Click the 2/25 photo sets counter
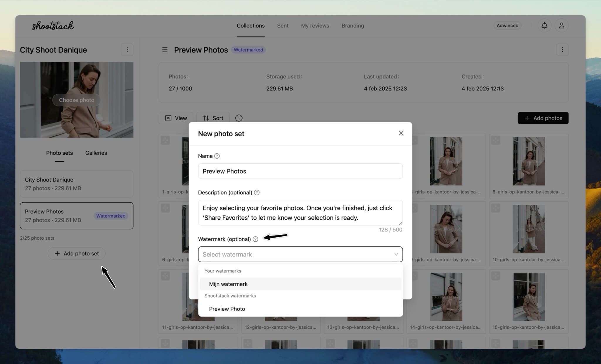This screenshot has width=601, height=364. click(x=37, y=238)
